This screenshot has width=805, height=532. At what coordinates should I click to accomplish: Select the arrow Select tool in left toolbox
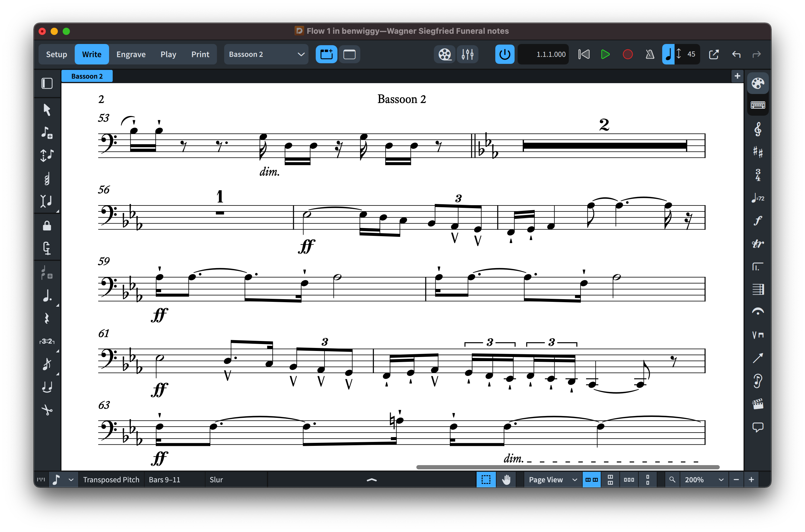click(47, 110)
